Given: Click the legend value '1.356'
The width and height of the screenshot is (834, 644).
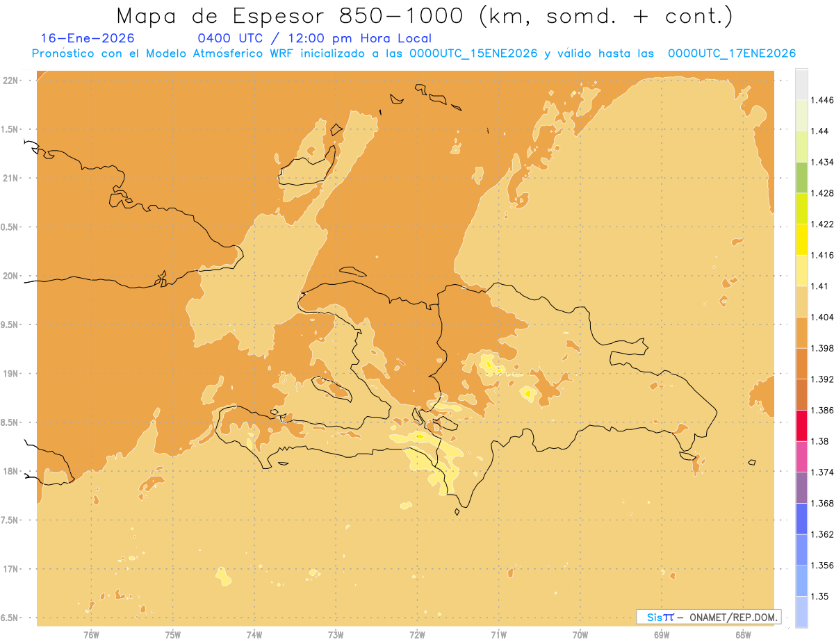Looking at the screenshot, I should (822, 565).
